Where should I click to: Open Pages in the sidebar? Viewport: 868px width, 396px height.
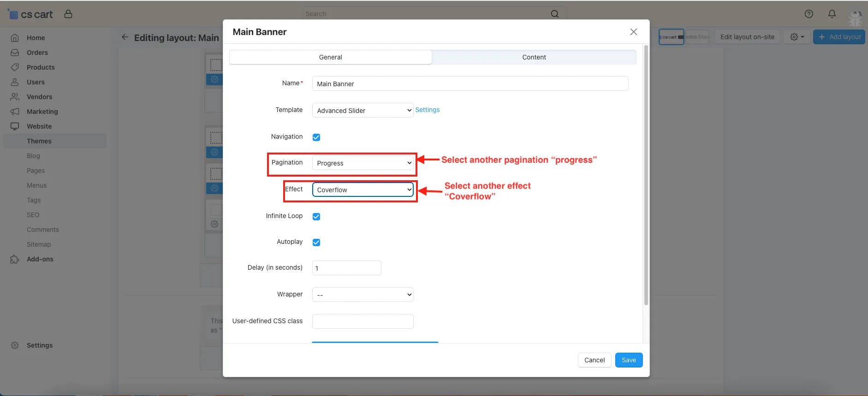(36, 171)
